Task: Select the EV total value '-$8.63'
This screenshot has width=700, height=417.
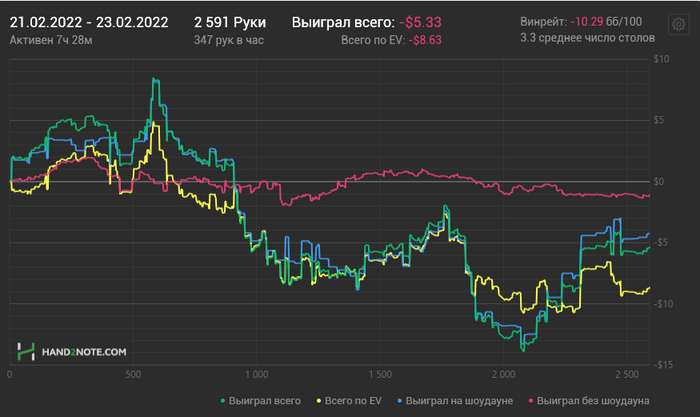Action: (x=425, y=40)
